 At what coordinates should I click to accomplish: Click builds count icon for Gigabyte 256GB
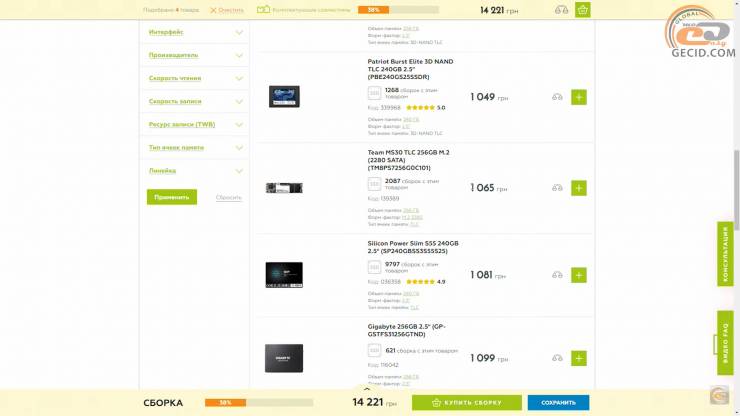pos(374,350)
